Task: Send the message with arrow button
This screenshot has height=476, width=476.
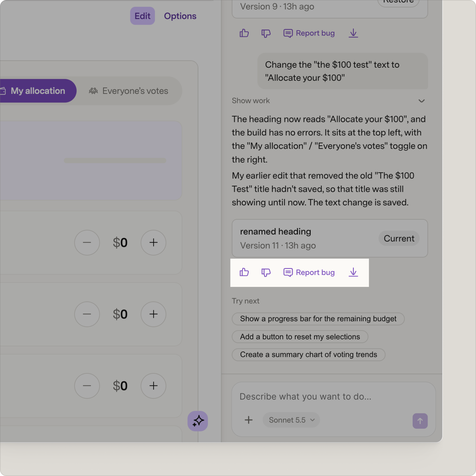Action: pyautogui.click(x=420, y=421)
